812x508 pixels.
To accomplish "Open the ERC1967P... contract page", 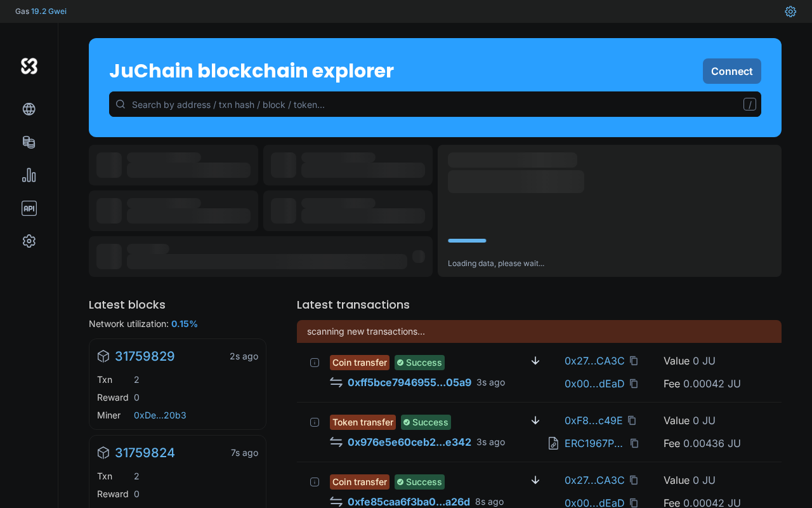I will (594, 443).
